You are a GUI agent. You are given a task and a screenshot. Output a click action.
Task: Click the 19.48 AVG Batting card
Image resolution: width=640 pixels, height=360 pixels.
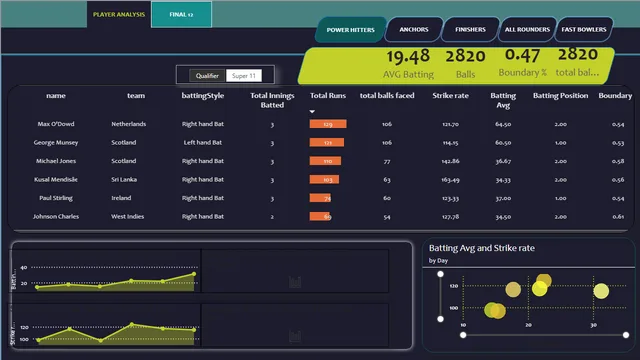click(408, 64)
